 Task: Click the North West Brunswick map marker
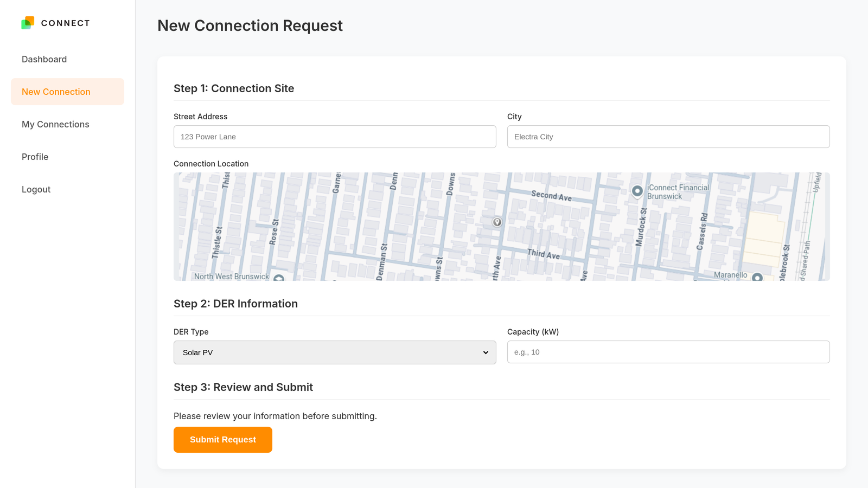pos(279,278)
